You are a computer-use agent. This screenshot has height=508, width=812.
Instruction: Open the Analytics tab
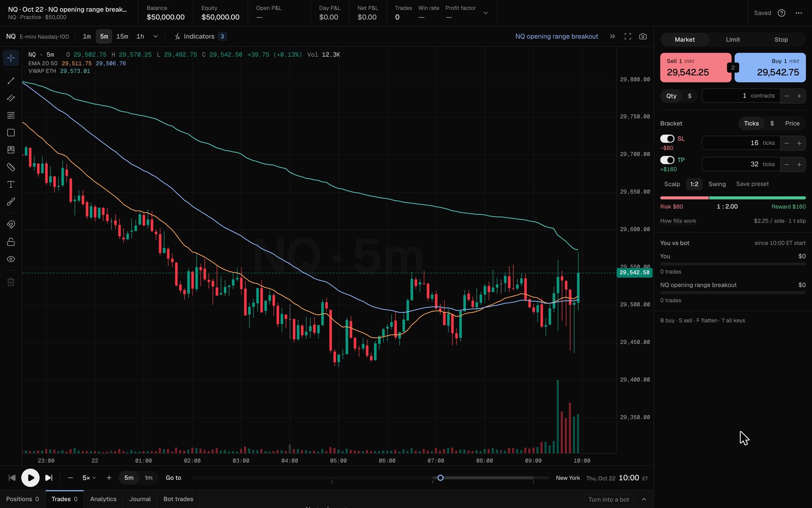click(x=103, y=499)
